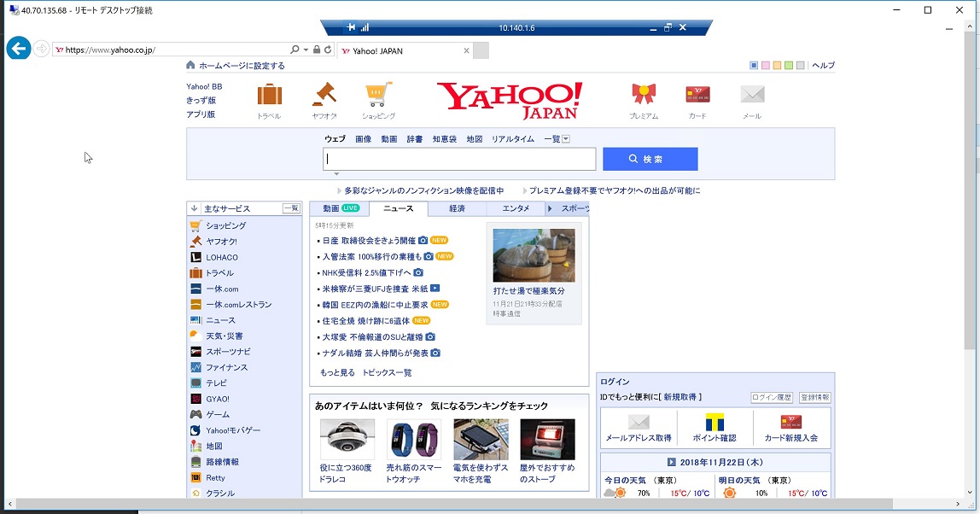Open LOHACO from the services list
This screenshot has width=980, height=514.
point(222,257)
